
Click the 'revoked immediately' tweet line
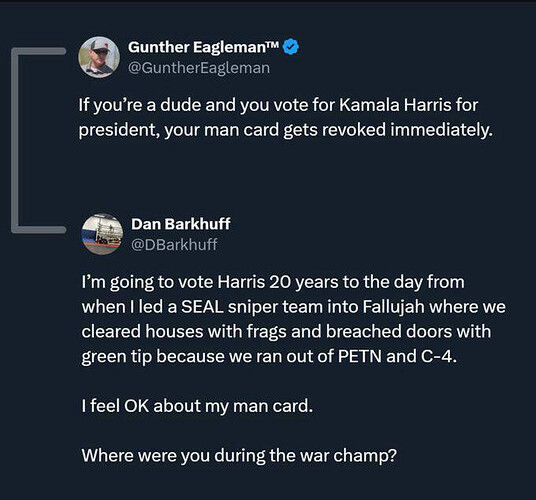point(286,130)
